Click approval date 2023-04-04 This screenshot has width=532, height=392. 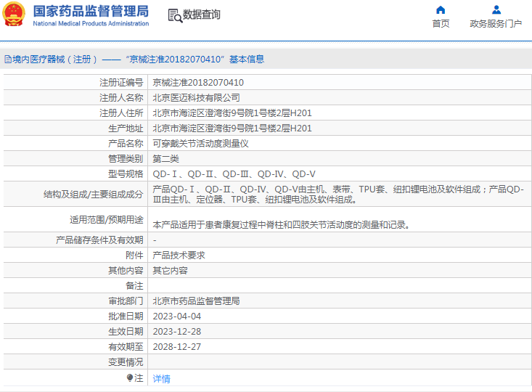click(177, 317)
